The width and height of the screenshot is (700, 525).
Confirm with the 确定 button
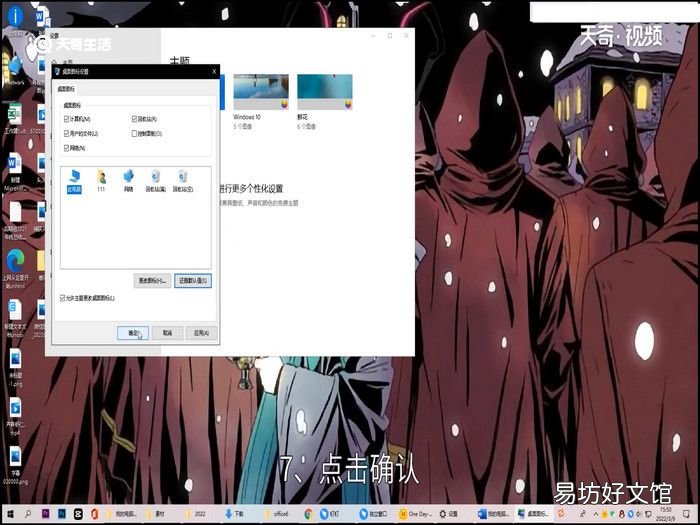point(133,333)
